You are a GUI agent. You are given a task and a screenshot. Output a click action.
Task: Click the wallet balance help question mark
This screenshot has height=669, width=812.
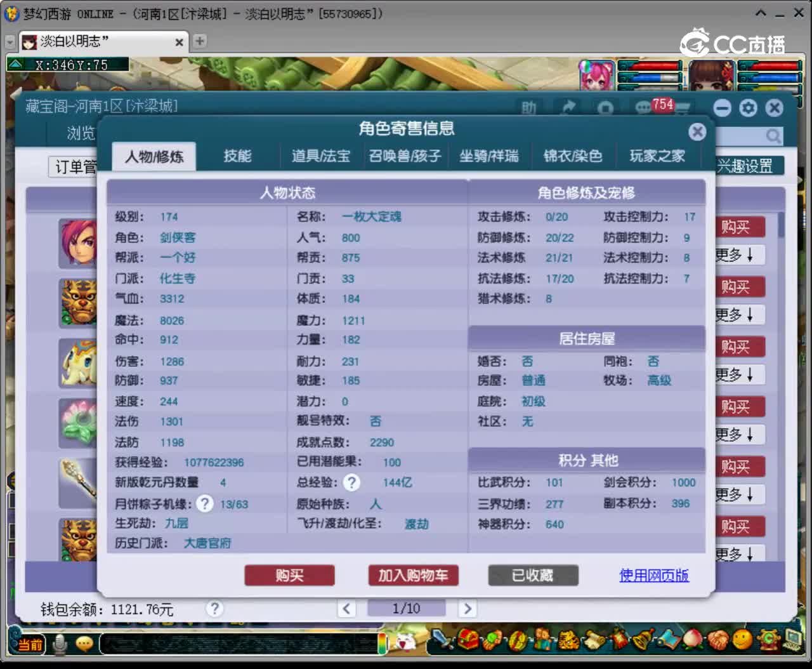point(214,609)
